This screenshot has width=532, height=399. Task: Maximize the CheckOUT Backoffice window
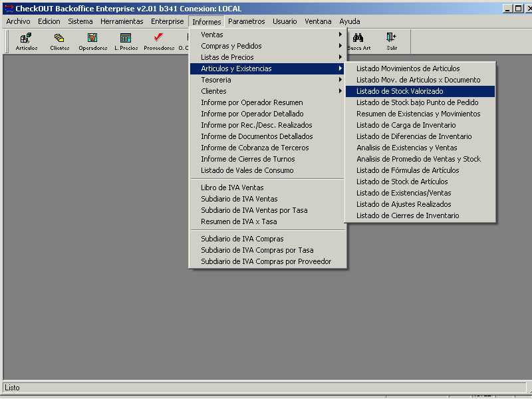(519, 9)
